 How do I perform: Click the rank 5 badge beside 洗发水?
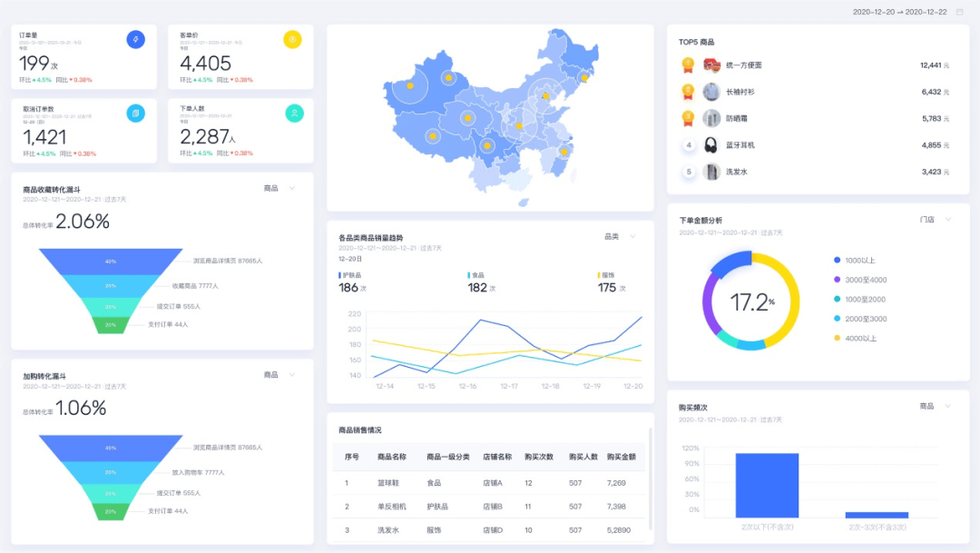(688, 172)
